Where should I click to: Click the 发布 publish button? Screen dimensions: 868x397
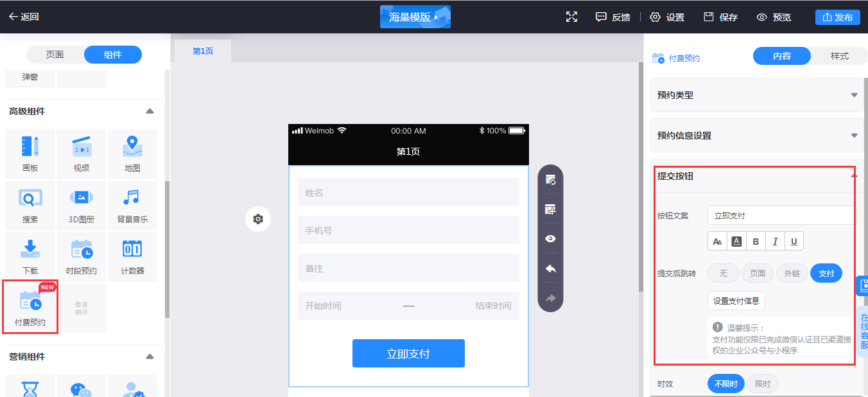click(x=837, y=17)
